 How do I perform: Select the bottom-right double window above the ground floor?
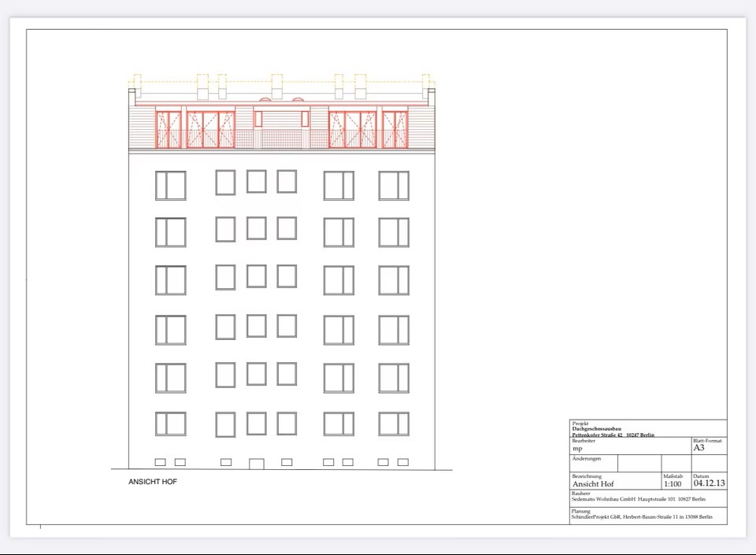click(394, 424)
